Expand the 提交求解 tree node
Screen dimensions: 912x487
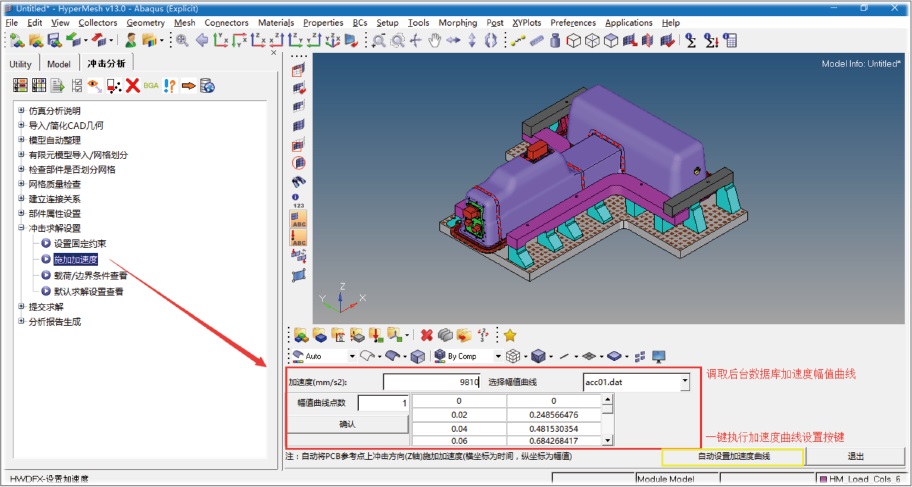coord(21,307)
